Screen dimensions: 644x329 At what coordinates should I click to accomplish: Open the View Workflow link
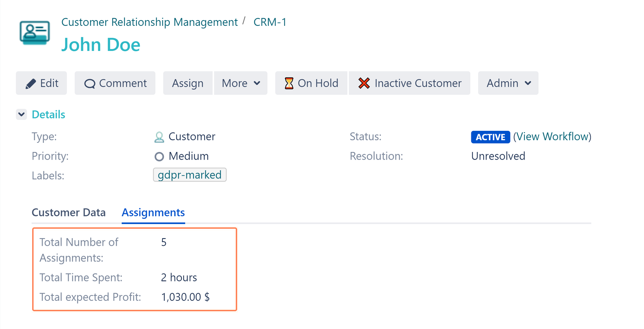(x=552, y=136)
